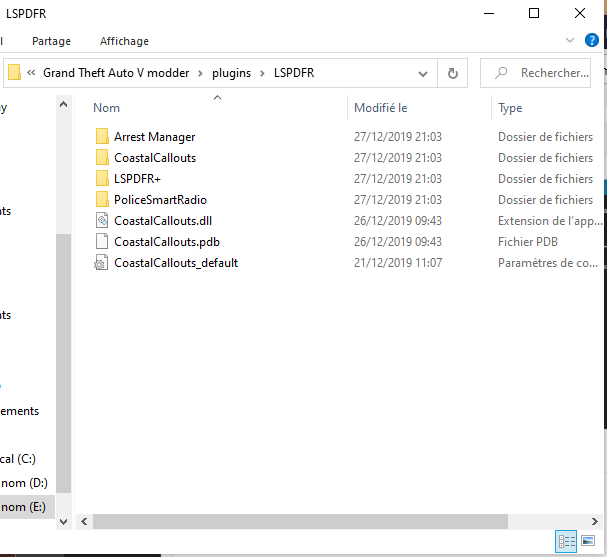The height and width of the screenshot is (557, 607).
Task: Click the navigation pane vertical scrollbar thumb
Action: (63, 363)
